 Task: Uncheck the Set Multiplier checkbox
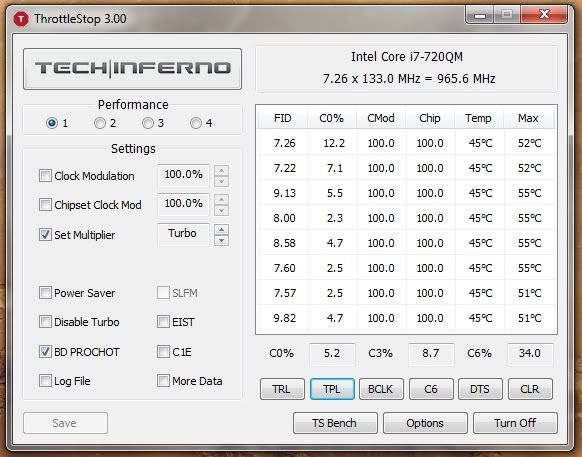click(x=45, y=235)
